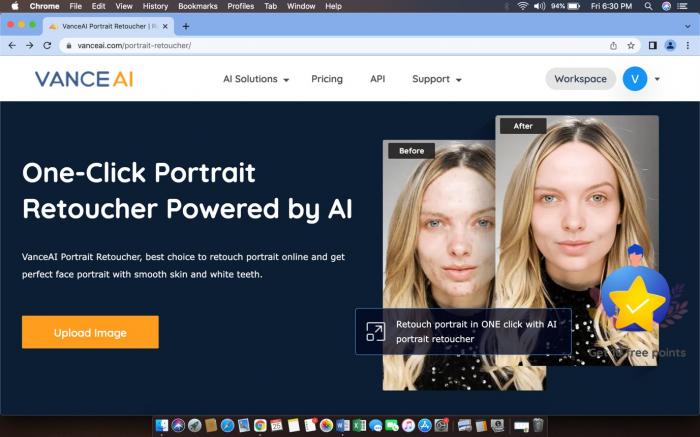Open the Pricing page
Screen dimensions: 700x437
click(x=327, y=79)
